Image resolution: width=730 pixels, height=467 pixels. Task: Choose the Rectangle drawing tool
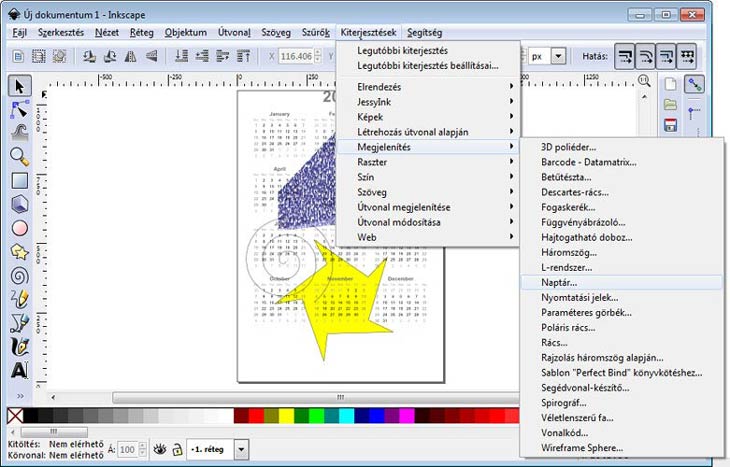pos(19,180)
